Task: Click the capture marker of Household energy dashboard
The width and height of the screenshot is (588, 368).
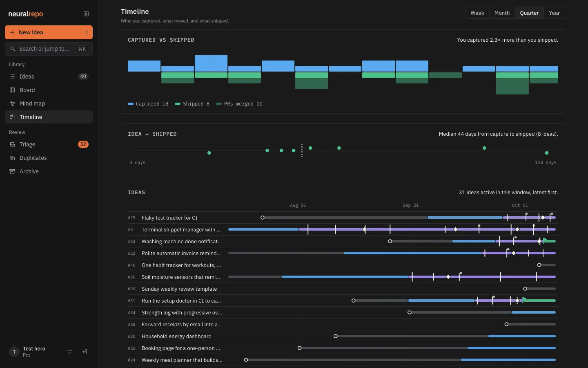Action: pos(336,336)
